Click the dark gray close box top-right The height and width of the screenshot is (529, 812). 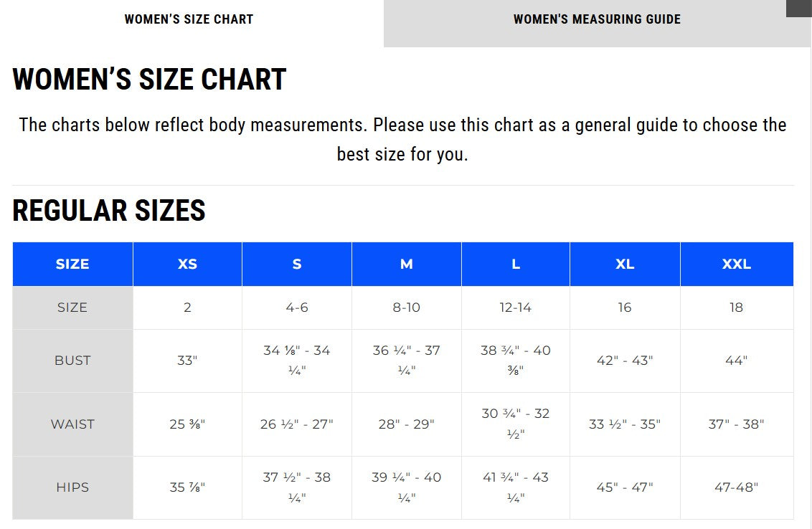[798, 8]
